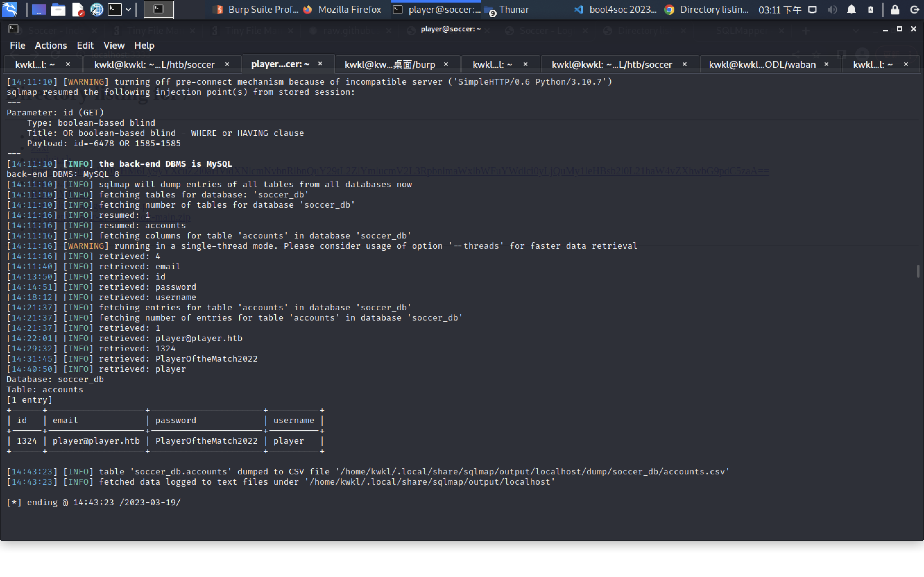Screen dimensions: 924x577
Task: Launch terminal emulator from panel icon
Action: pyautogui.click(x=115, y=10)
